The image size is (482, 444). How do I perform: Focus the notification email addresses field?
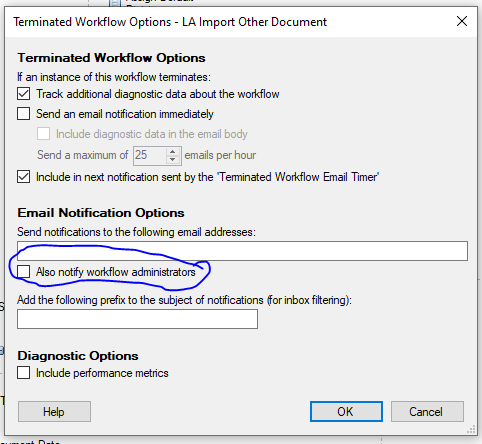[242, 251]
